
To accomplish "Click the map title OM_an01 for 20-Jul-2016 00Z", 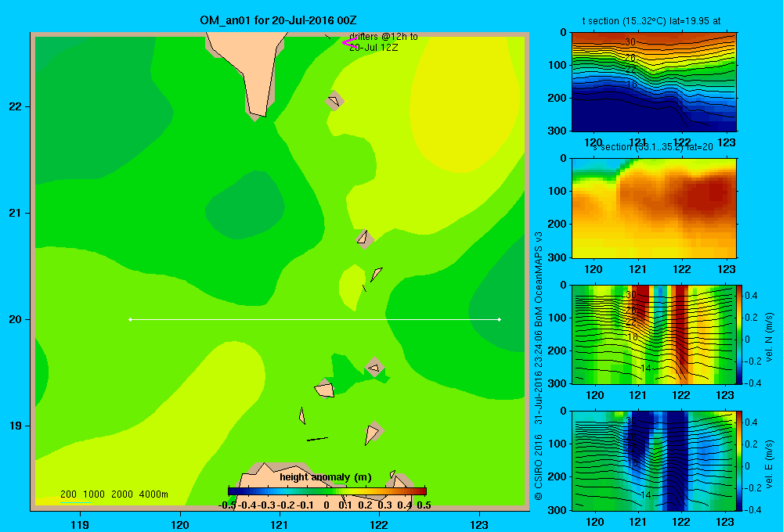I will tap(278, 20).
